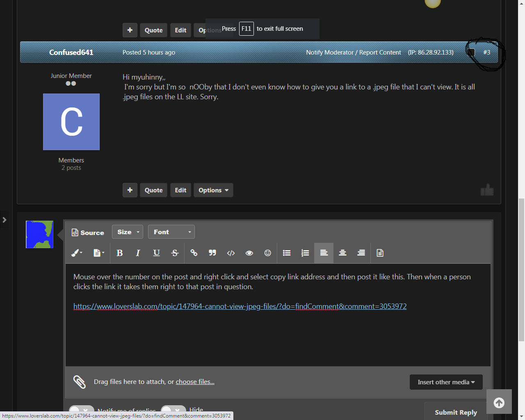Click the Notify Moderator / Report Content link
Screen dimensions: 525x420
(354, 52)
